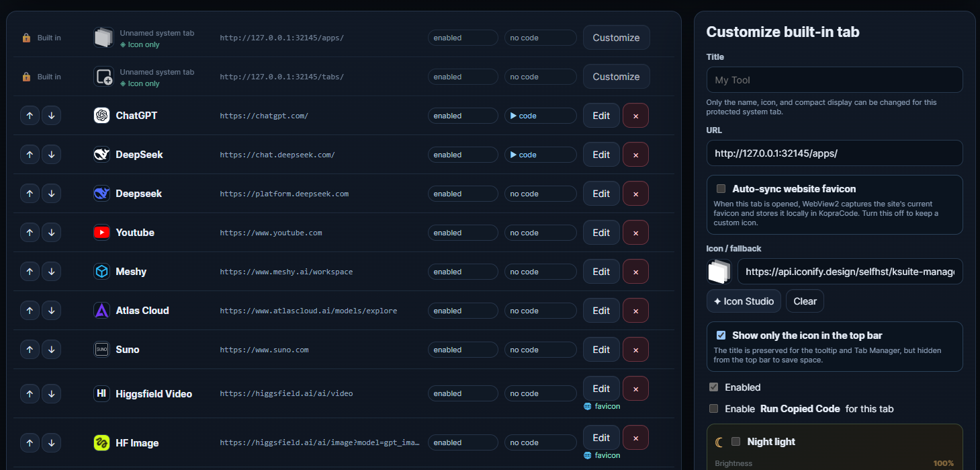Viewport: 980px width, 470px height.
Task: Open enabled dropdown for ChatGPT row
Action: 463,116
